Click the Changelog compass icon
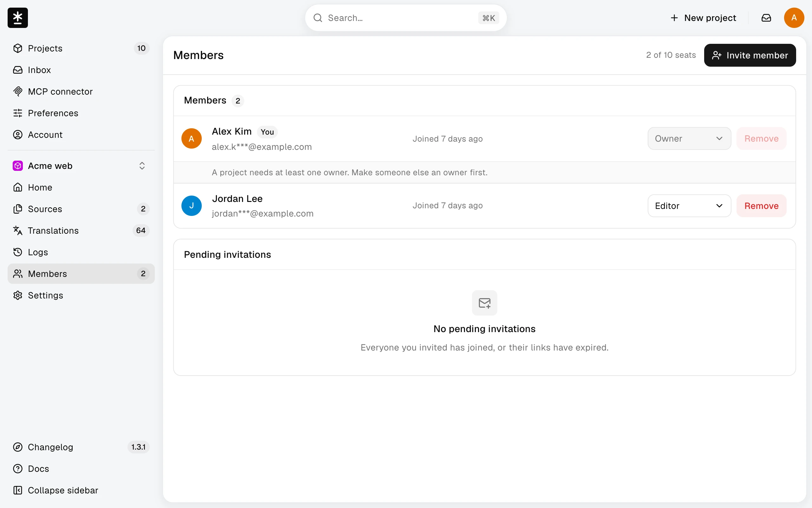The image size is (812, 508). coord(18,447)
